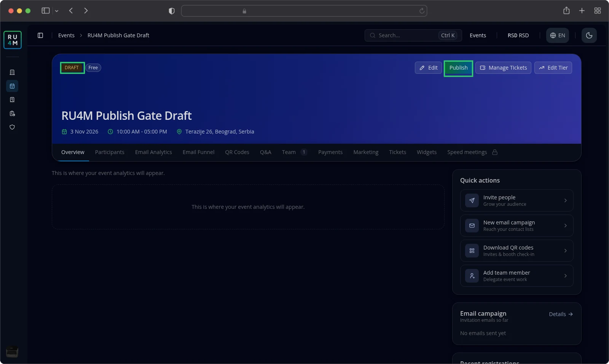Click the RU4M logo in sidebar

13,40
